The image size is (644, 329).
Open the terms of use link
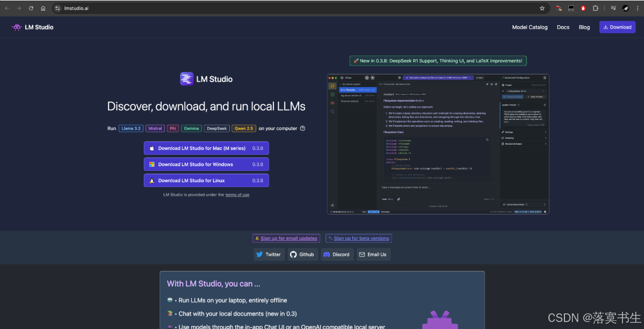click(x=237, y=195)
